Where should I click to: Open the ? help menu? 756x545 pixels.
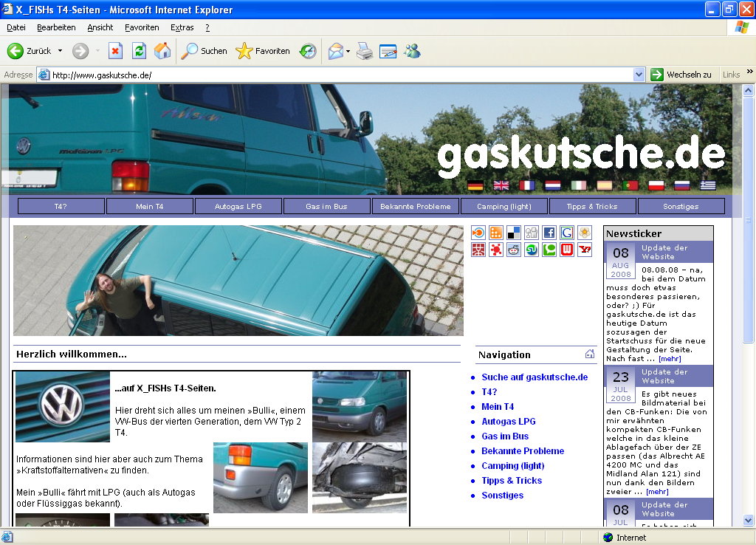(207, 27)
